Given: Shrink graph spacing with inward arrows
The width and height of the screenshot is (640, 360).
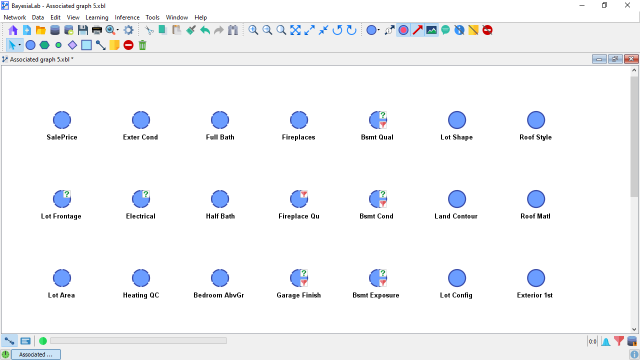Looking at the screenshot, I should [323, 30].
